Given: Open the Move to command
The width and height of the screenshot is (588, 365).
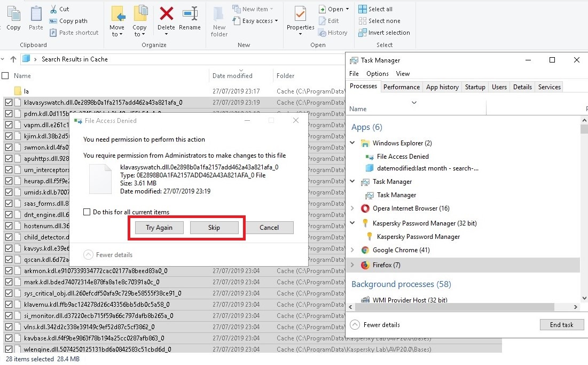Looking at the screenshot, I should click(117, 21).
